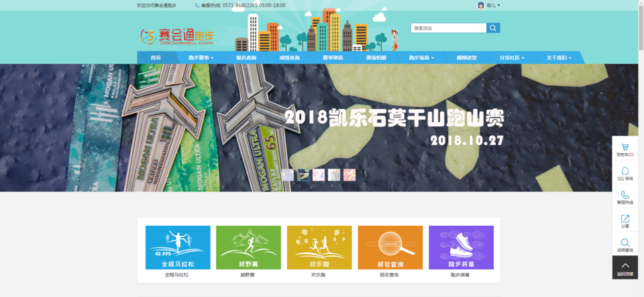Image resolution: width=644 pixels, height=297 pixels.
Task: Go to 首页 in navigation bar
Action: [x=156, y=58]
